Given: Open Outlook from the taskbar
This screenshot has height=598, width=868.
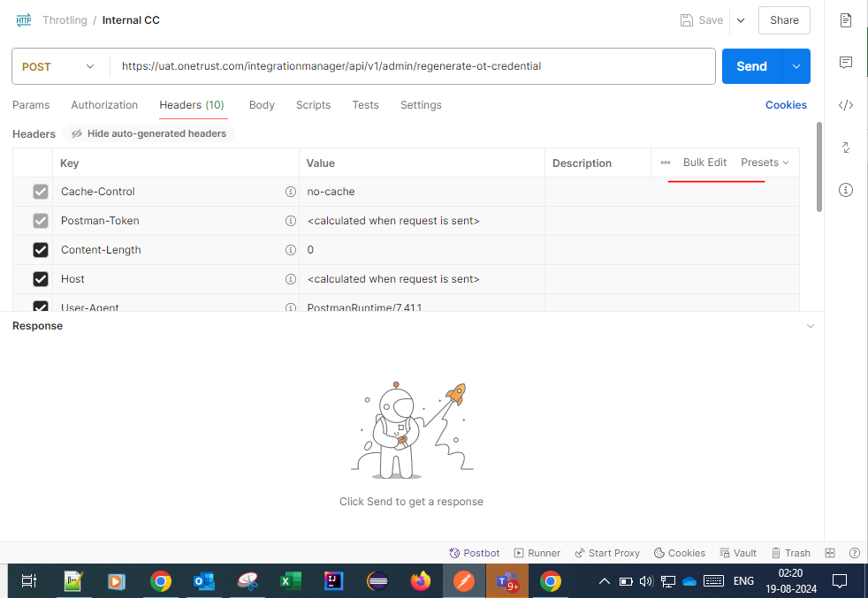Looking at the screenshot, I should [203, 581].
